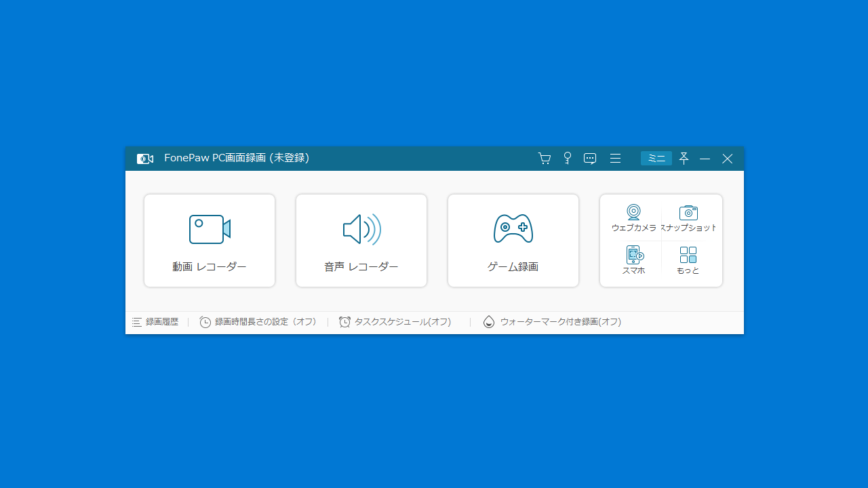Open the hamburger menu in title bar
This screenshot has height=488, width=868.
click(x=615, y=159)
